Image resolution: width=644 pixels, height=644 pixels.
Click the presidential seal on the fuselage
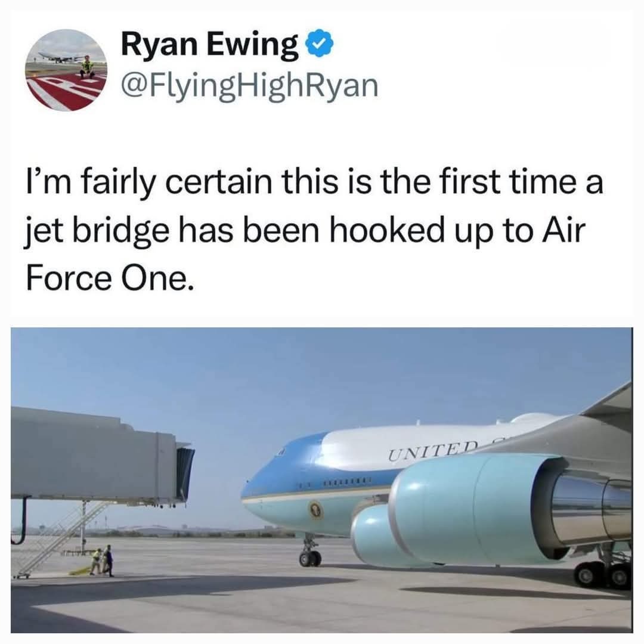click(x=316, y=510)
